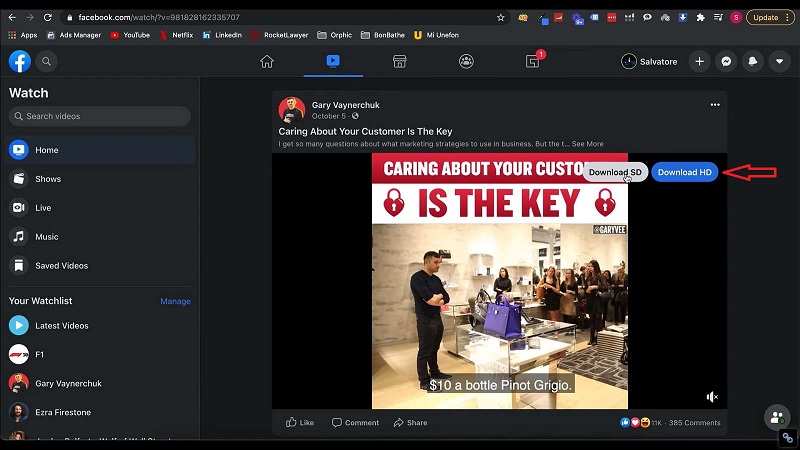Open the 385 Comments link
The height and width of the screenshot is (450, 800).
[694, 422]
